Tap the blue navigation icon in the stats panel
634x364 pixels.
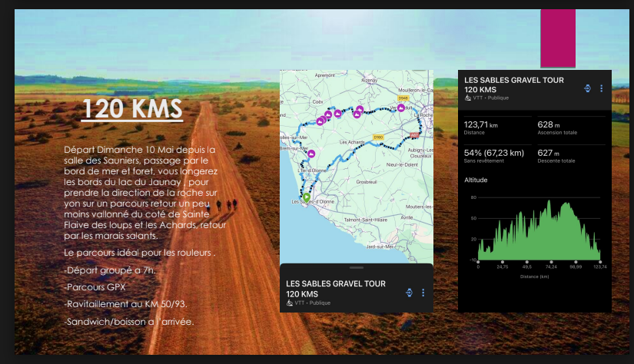click(x=588, y=88)
